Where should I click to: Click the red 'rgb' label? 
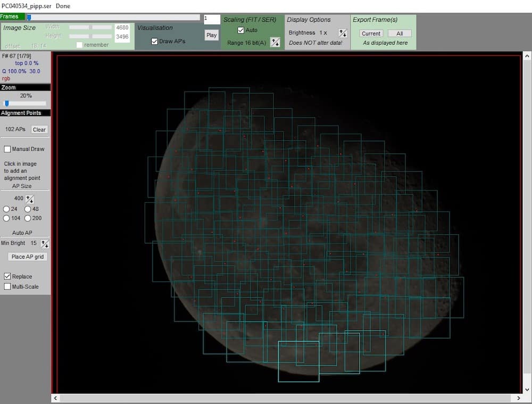tap(6, 79)
